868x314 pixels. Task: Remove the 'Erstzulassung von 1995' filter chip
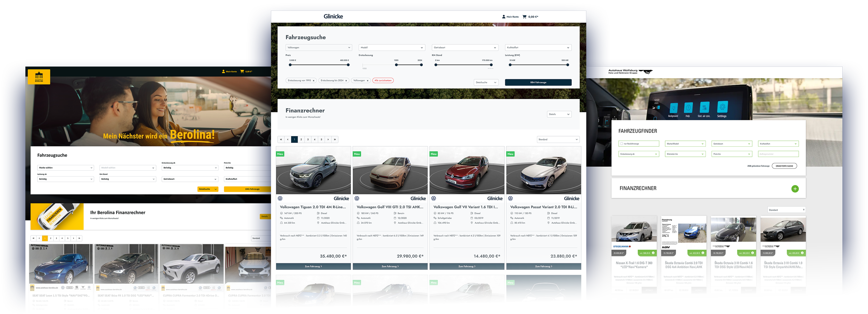tap(314, 81)
